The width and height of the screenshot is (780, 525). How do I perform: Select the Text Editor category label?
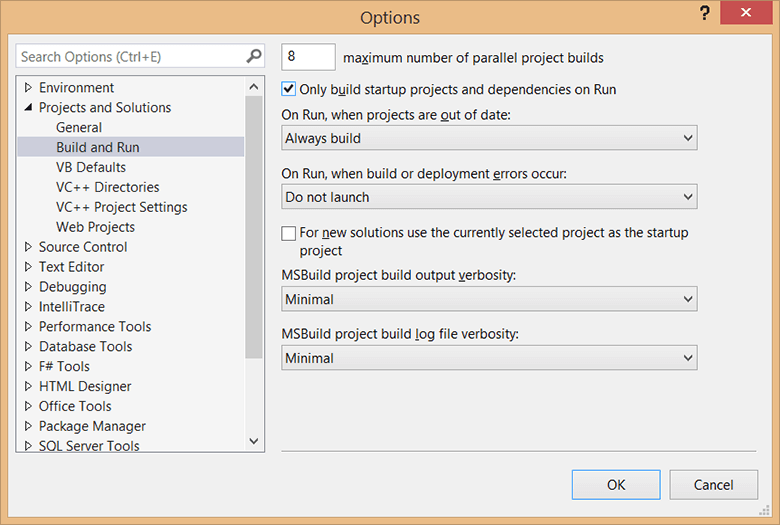coord(71,267)
